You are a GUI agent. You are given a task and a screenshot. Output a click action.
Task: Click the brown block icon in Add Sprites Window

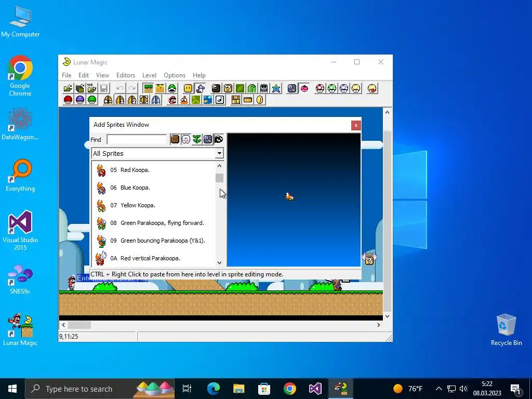pos(175,139)
